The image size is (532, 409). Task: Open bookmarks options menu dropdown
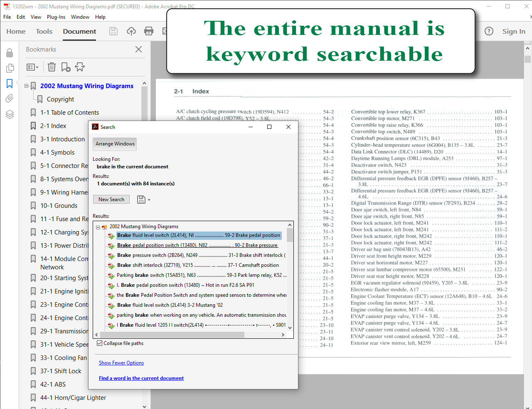tap(32, 67)
